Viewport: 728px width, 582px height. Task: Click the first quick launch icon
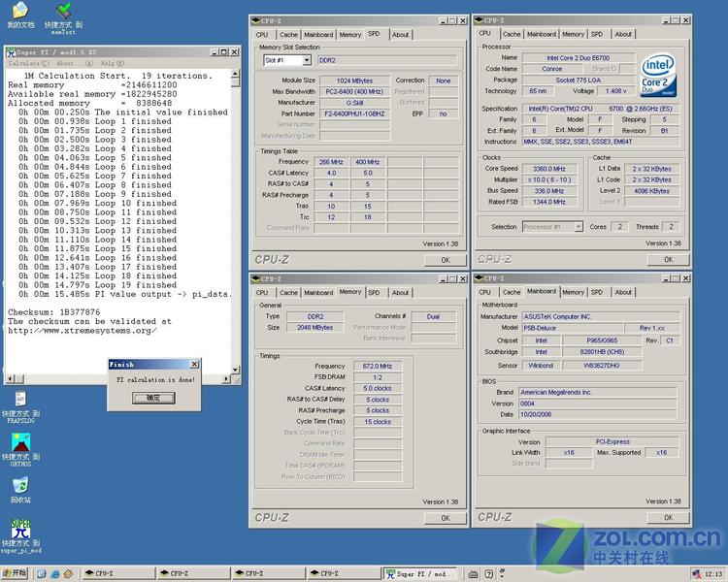click(x=42, y=574)
